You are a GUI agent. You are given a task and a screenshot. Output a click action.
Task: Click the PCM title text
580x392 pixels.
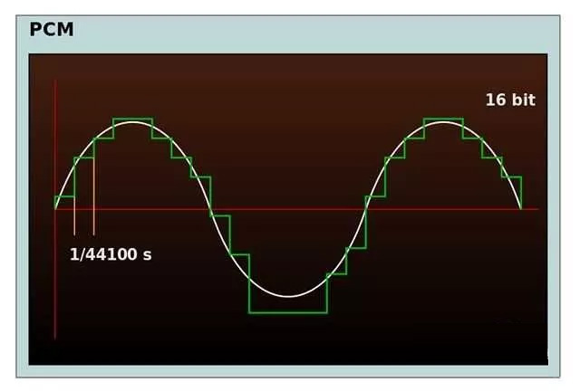tap(52, 30)
